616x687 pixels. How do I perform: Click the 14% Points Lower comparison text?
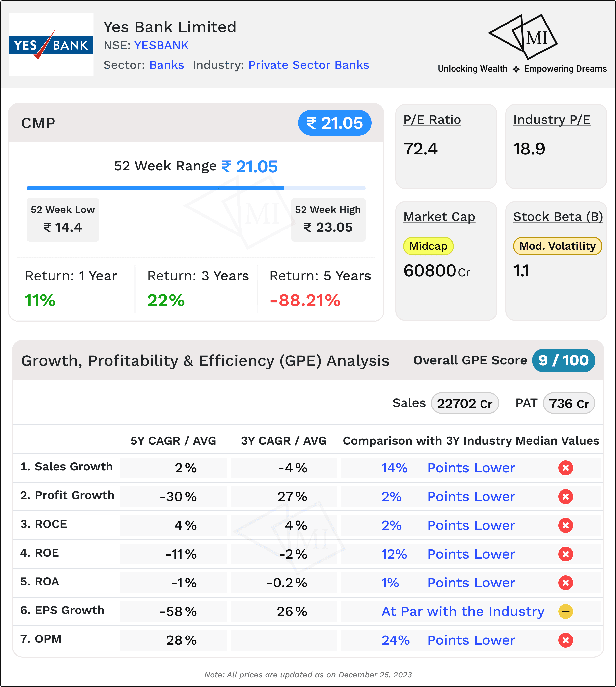point(448,468)
